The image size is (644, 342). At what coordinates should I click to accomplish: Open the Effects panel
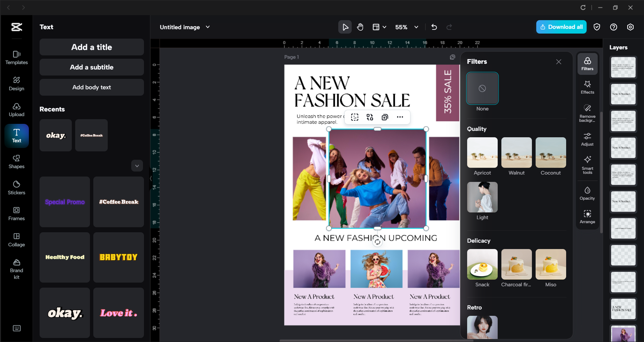point(587,87)
